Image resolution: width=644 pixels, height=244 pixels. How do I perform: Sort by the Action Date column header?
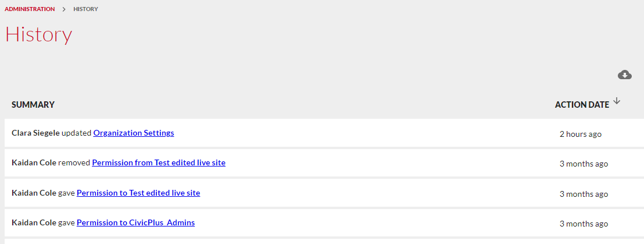pyautogui.click(x=582, y=105)
